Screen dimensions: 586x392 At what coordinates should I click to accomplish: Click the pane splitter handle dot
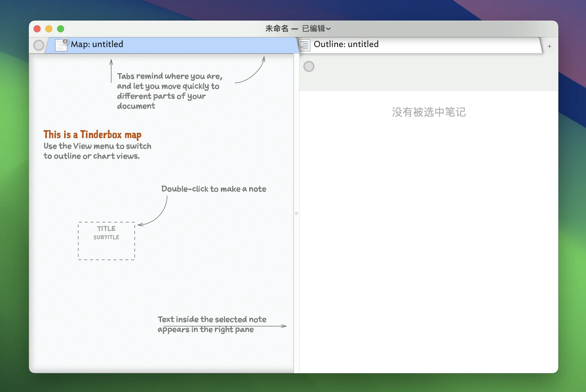297,213
